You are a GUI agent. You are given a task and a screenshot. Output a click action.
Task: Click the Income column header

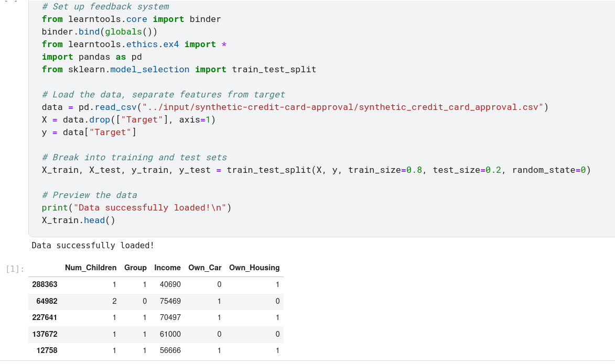[167, 268]
